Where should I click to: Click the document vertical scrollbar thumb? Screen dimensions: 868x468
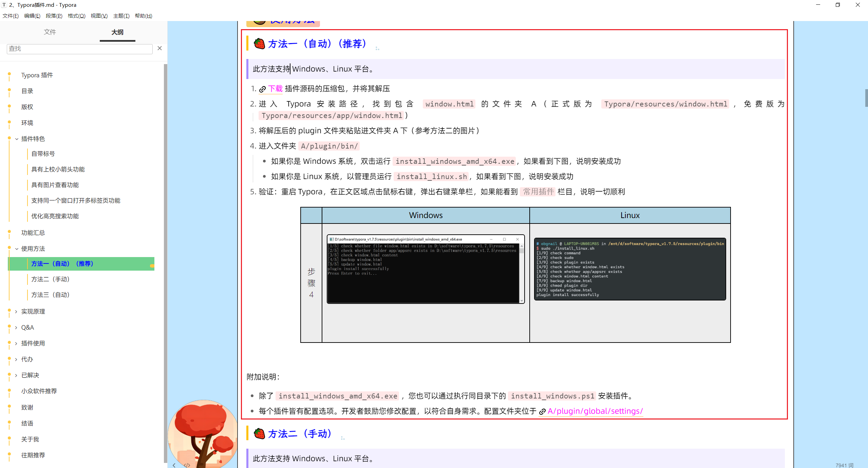click(x=866, y=98)
